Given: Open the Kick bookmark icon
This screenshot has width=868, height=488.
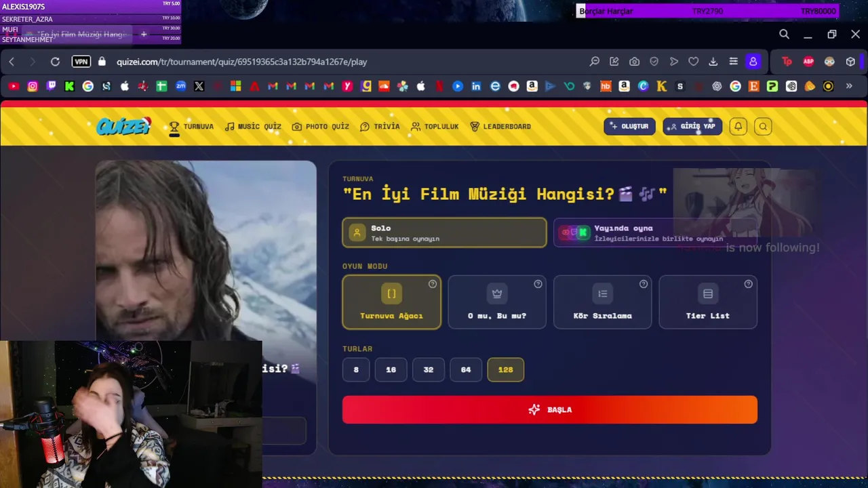Looking at the screenshot, I should tap(69, 86).
